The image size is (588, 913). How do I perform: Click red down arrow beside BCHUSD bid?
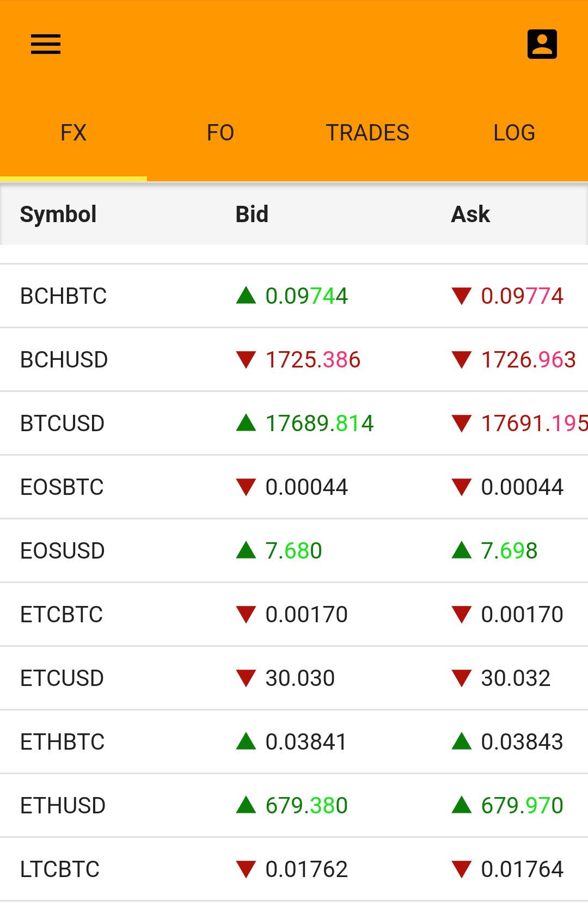pyautogui.click(x=246, y=360)
